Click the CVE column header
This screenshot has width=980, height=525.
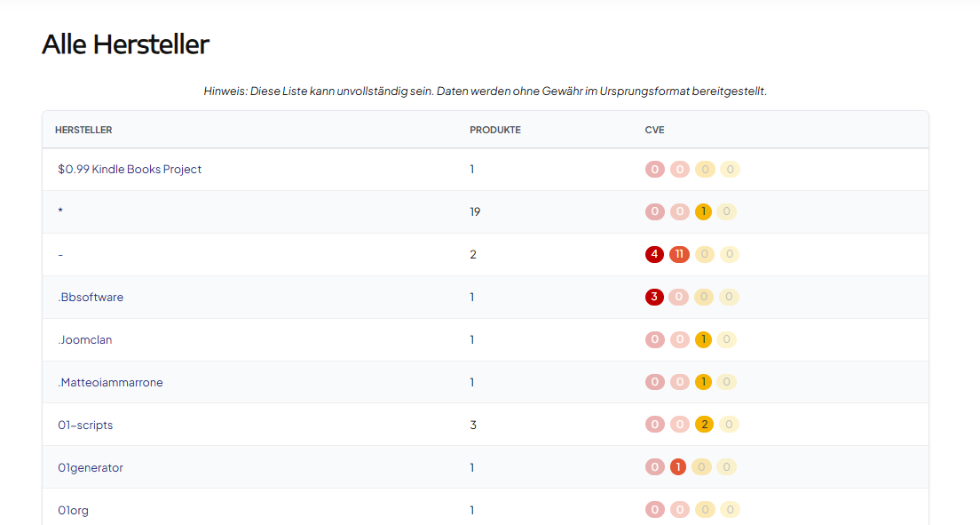[654, 130]
